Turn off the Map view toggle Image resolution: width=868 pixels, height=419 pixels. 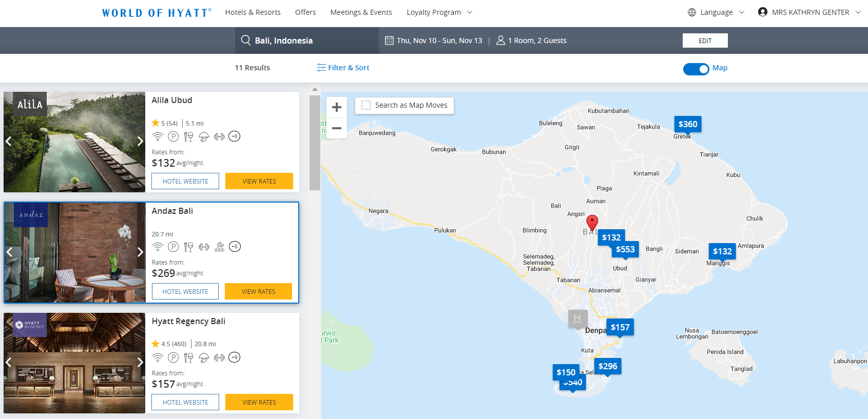click(x=696, y=69)
